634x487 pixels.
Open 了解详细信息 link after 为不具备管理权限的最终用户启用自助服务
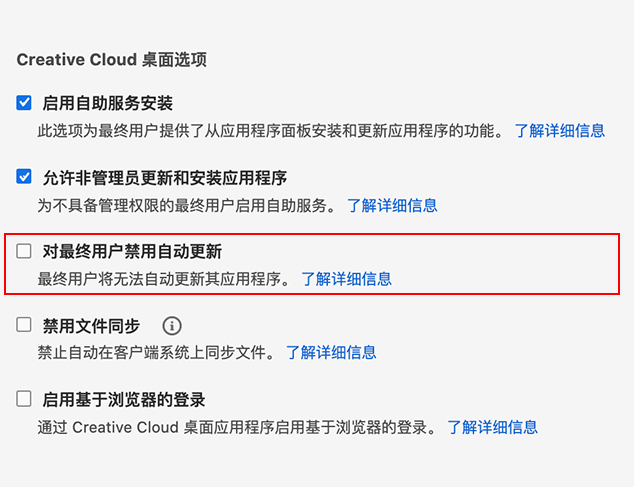tap(392, 205)
